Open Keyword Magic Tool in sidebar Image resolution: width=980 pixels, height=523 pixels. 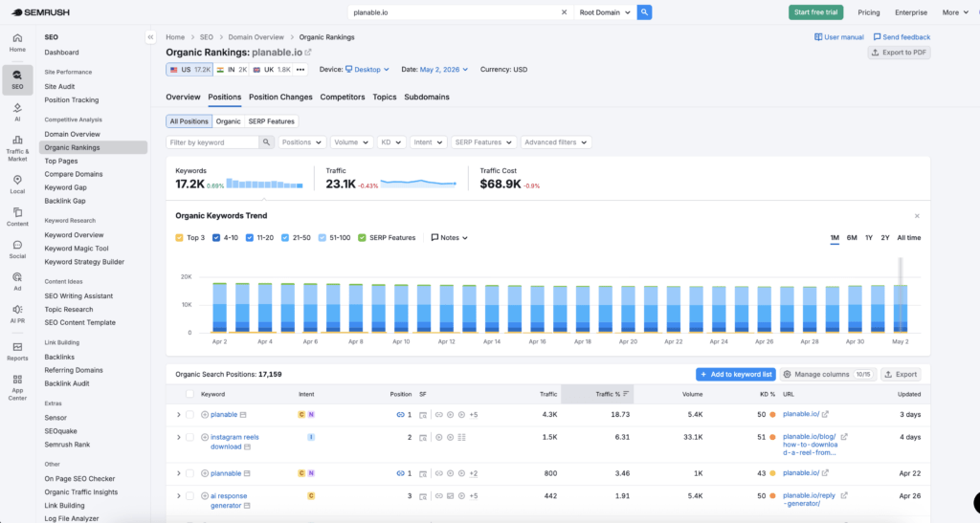77,249
